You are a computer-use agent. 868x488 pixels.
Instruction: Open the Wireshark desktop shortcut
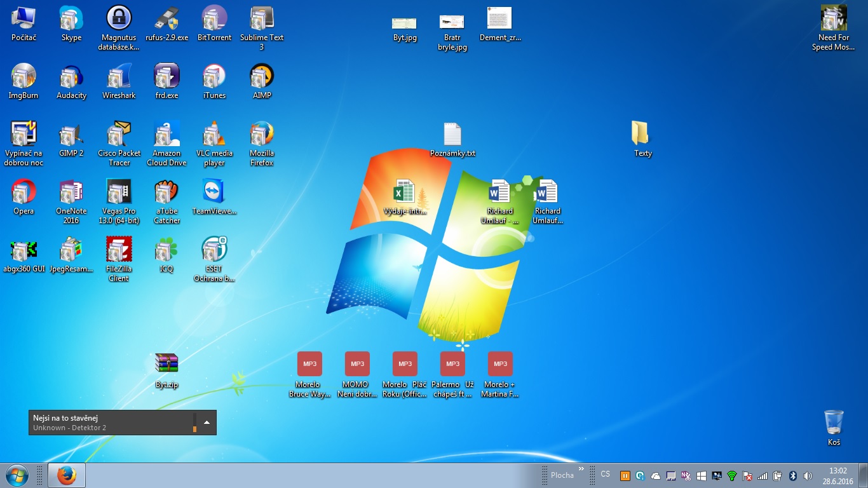click(119, 78)
